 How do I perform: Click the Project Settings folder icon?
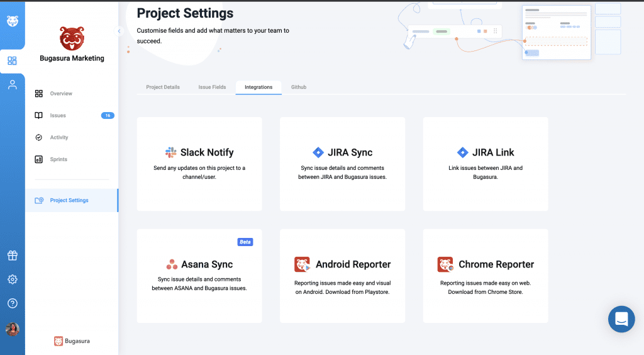[x=39, y=201]
